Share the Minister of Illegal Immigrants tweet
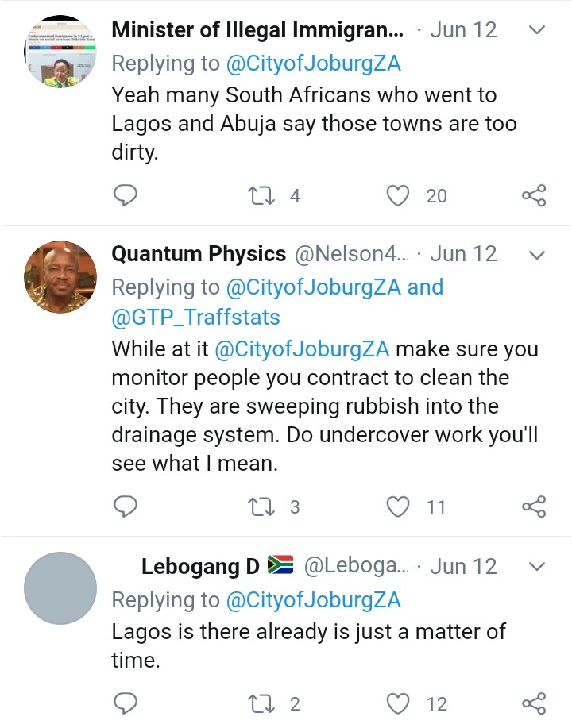The width and height of the screenshot is (572, 728). tap(533, 195)
